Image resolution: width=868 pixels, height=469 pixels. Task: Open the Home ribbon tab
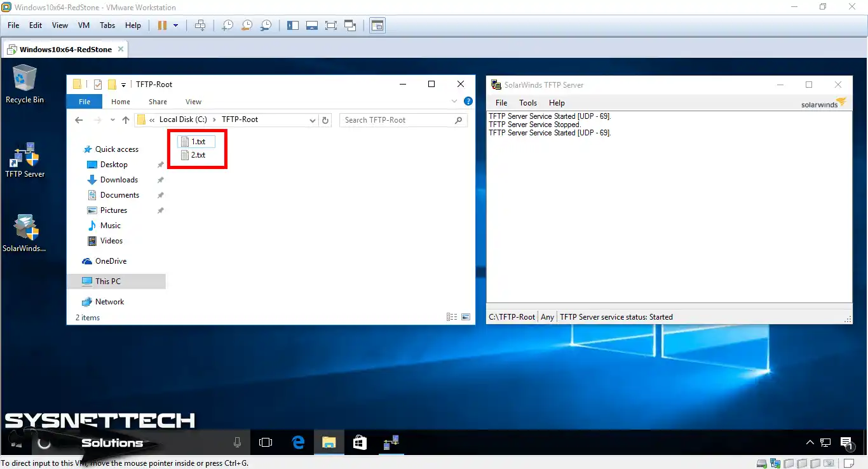pos(121,102)
